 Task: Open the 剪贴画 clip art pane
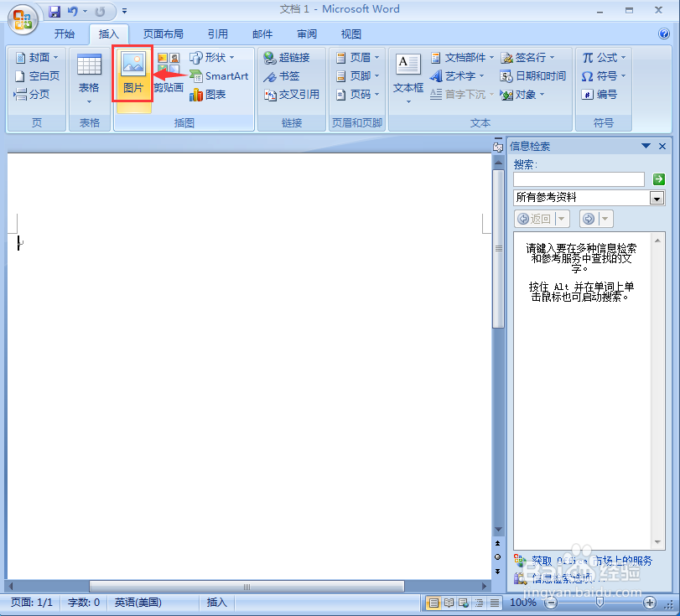tap(169, 74)
